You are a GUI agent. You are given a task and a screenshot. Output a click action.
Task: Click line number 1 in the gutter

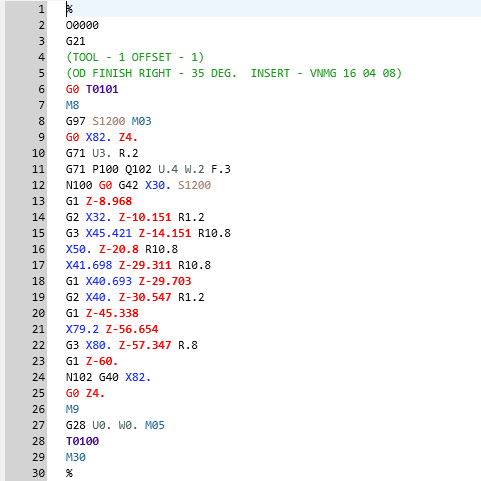coord(41,9)
